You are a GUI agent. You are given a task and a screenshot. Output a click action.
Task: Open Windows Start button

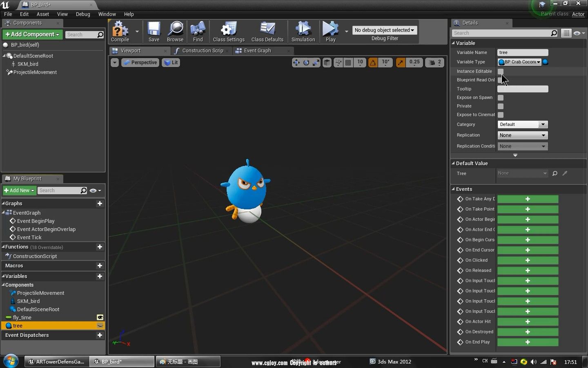tap(11, 361)
